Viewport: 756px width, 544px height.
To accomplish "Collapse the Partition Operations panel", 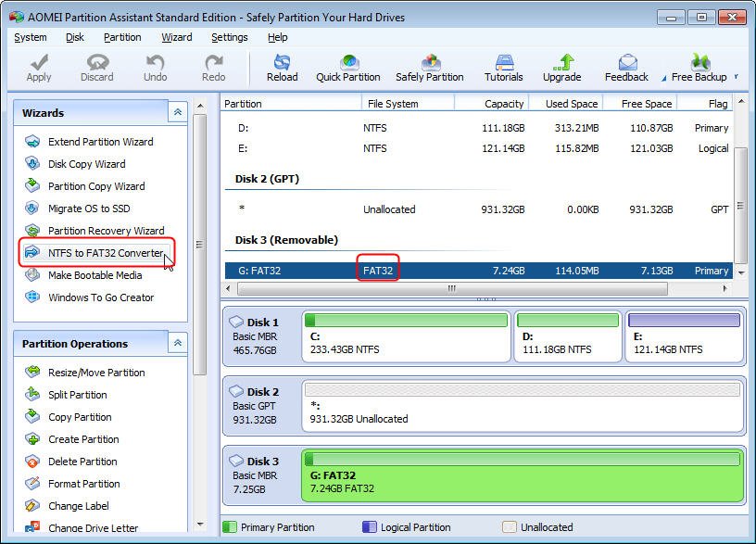I will [x=177, y=343].
